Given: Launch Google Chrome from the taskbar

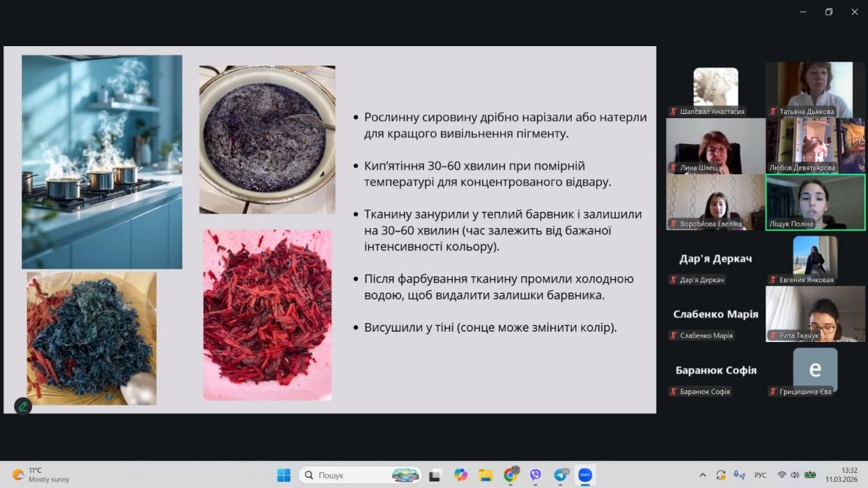Looking at the screenshot, I should pos(511,475).
